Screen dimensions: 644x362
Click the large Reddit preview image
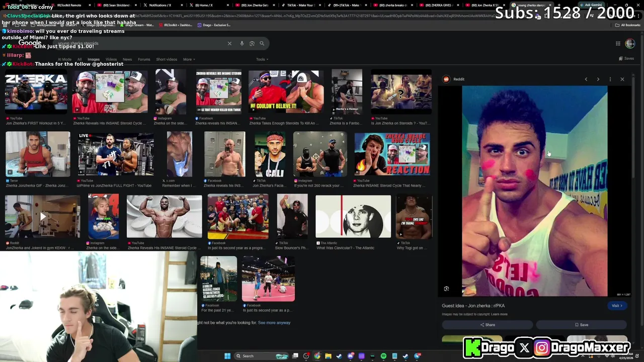point(534,191)
